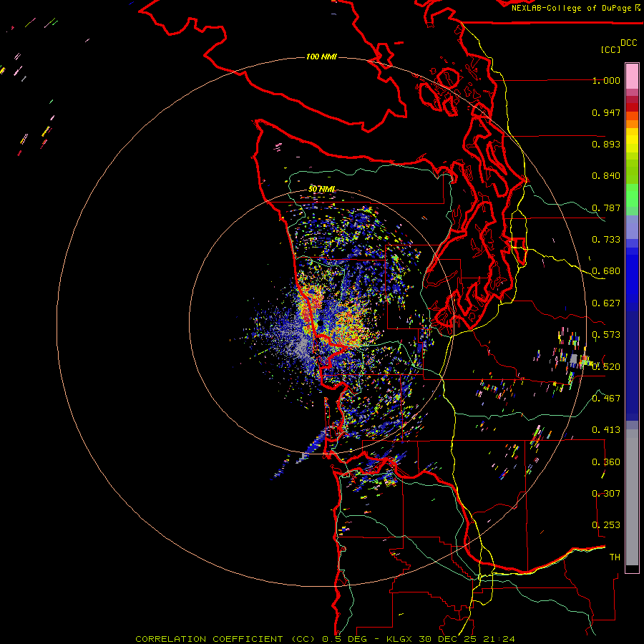
Task: Select the orange color bar segment
Action: pos(632,124)
